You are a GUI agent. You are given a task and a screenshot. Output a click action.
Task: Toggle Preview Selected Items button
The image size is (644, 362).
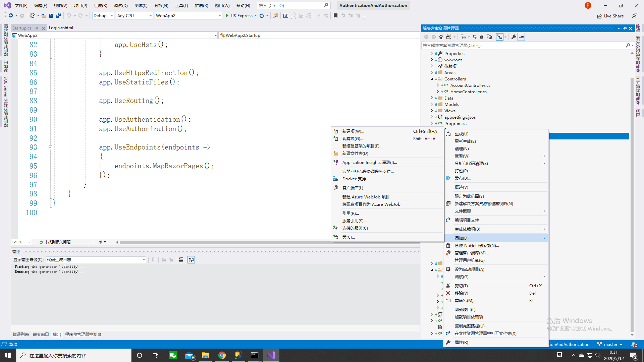521,37
